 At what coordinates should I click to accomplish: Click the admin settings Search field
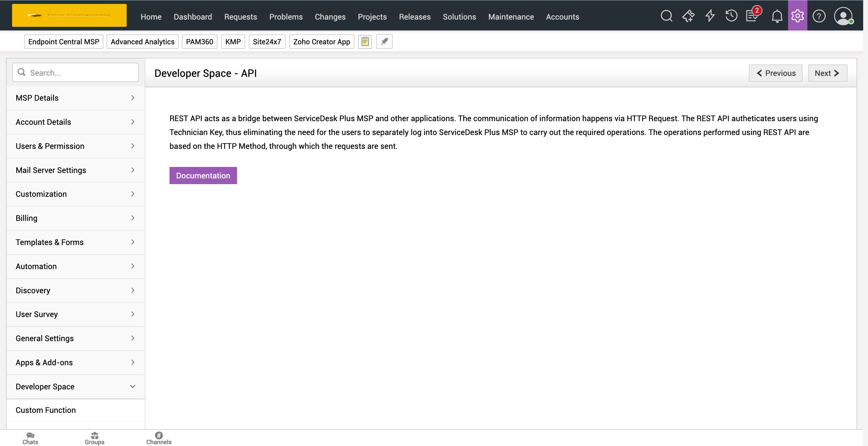point(81,73)
